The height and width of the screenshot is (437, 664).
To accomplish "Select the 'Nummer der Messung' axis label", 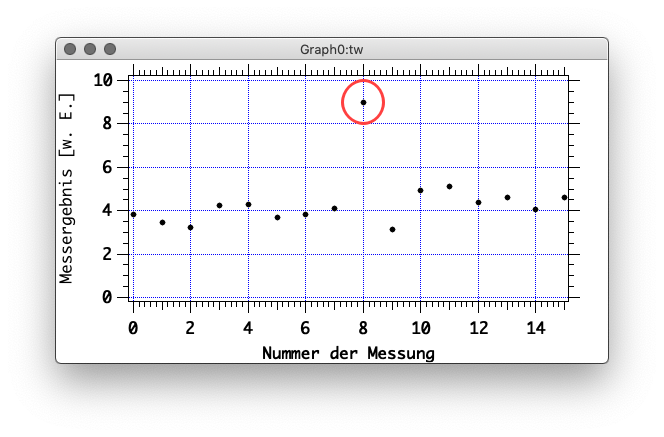I will click(348, 353).
